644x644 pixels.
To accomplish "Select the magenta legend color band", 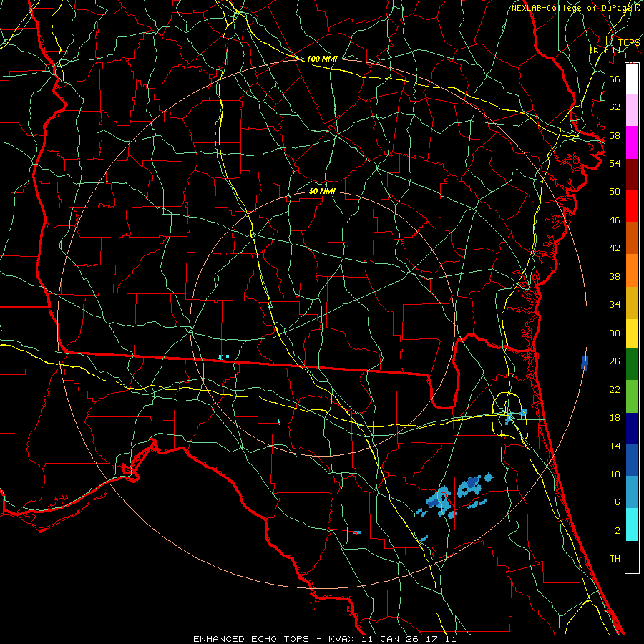I will (632, 142).
